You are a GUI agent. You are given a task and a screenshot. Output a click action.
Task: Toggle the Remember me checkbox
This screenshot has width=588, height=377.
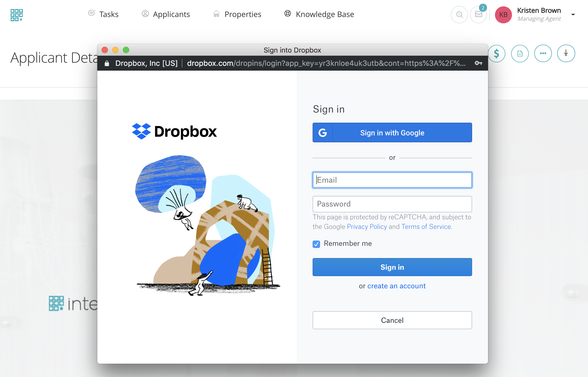click(316, 244)
